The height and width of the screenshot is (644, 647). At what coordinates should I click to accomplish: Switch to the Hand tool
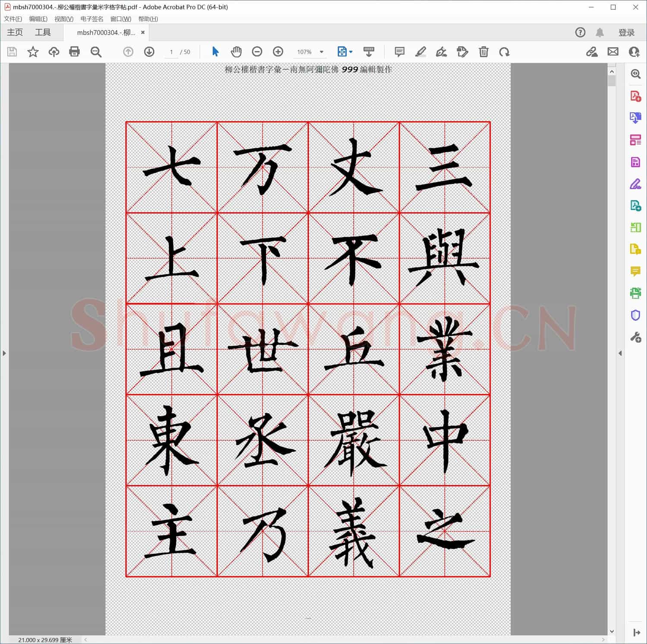(x=236, y=52)
